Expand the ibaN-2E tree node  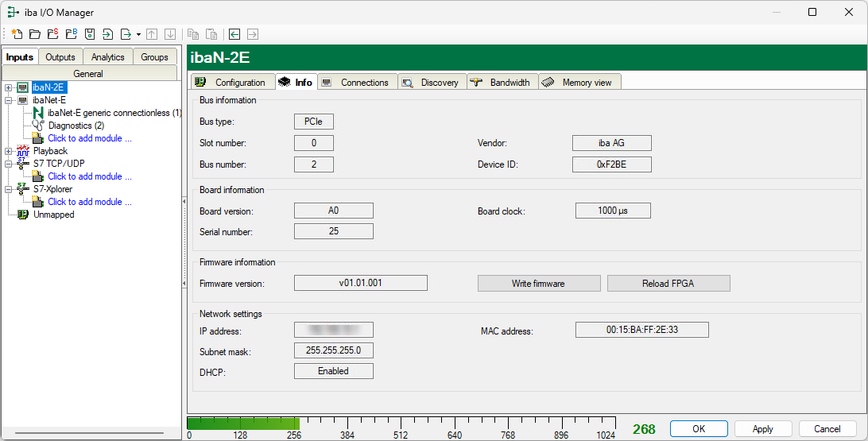[x=8, y=87]
